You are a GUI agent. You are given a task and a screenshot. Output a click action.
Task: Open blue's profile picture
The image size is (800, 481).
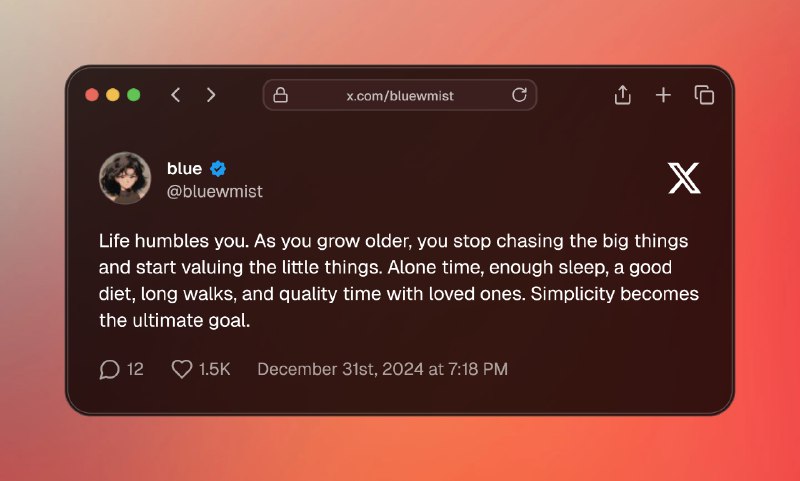click(125, 179)
